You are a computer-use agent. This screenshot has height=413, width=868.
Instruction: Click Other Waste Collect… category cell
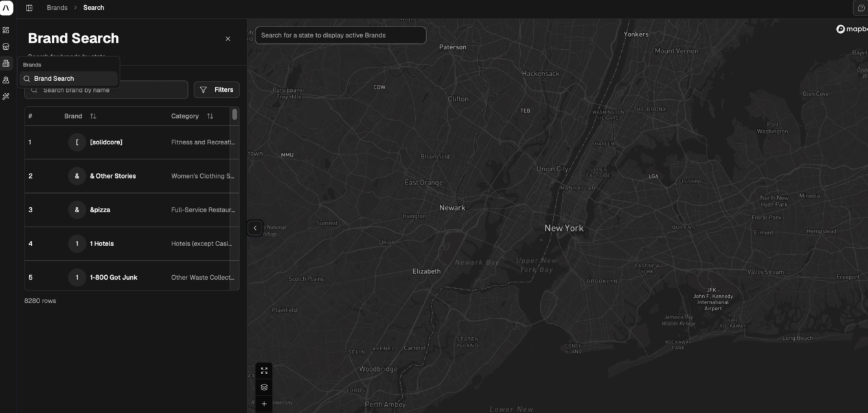[203, 277]
